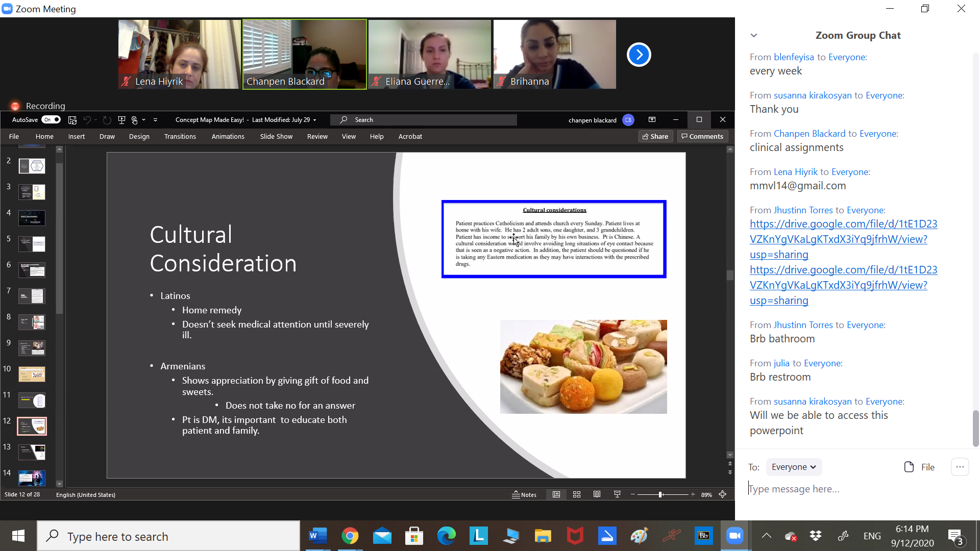Click the PowerPoint Search box
980x551 pixels.
click(424, 120)
